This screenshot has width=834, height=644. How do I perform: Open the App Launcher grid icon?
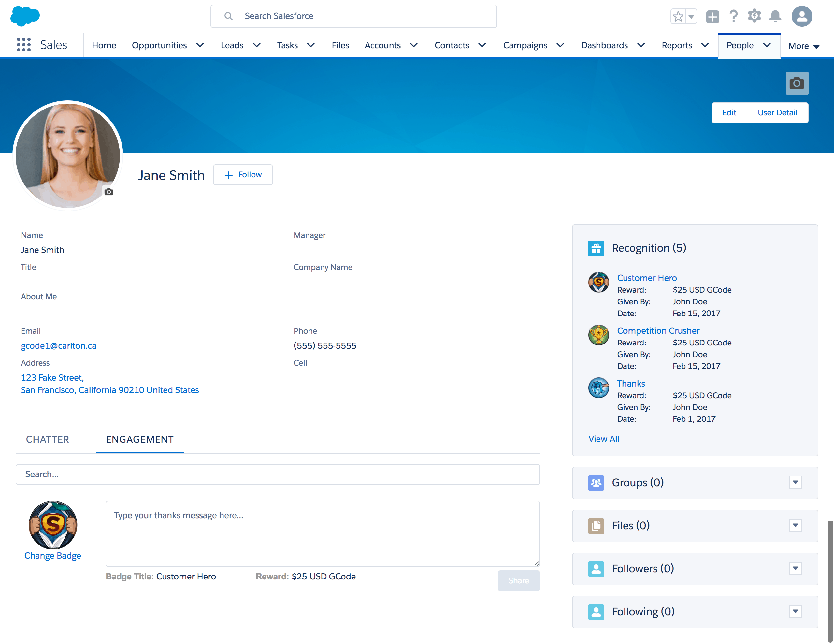(x=24, y=45)
